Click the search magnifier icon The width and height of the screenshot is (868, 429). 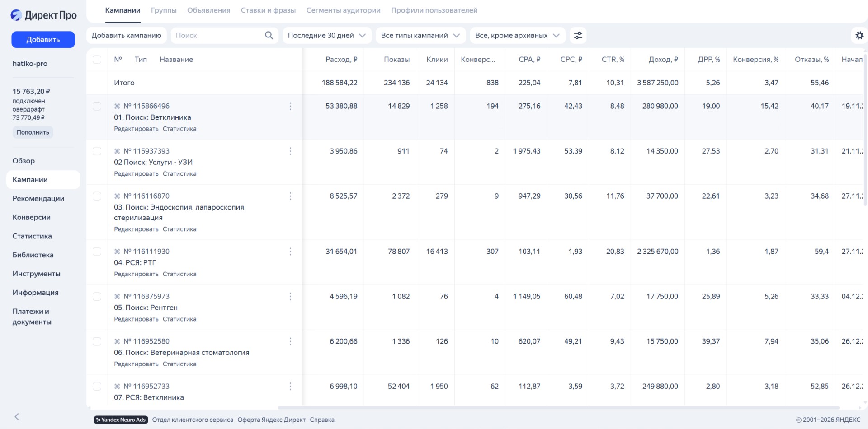tap(269, 35)
